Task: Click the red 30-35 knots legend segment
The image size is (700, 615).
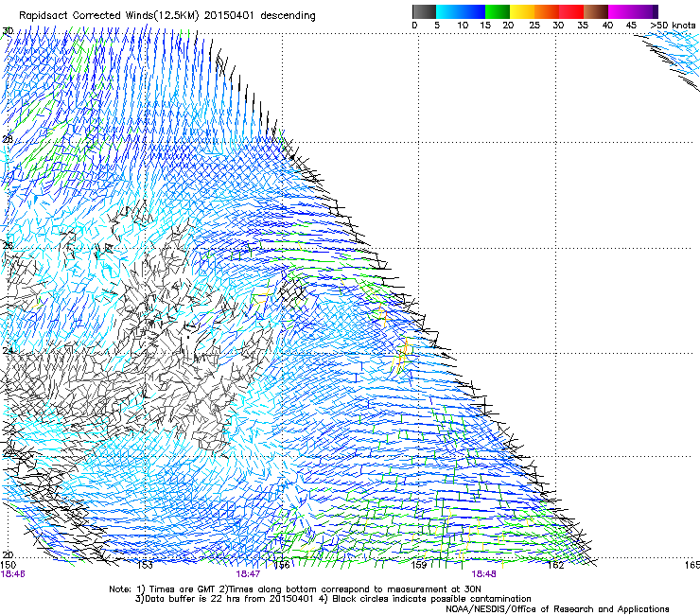Action: (571, 11)
